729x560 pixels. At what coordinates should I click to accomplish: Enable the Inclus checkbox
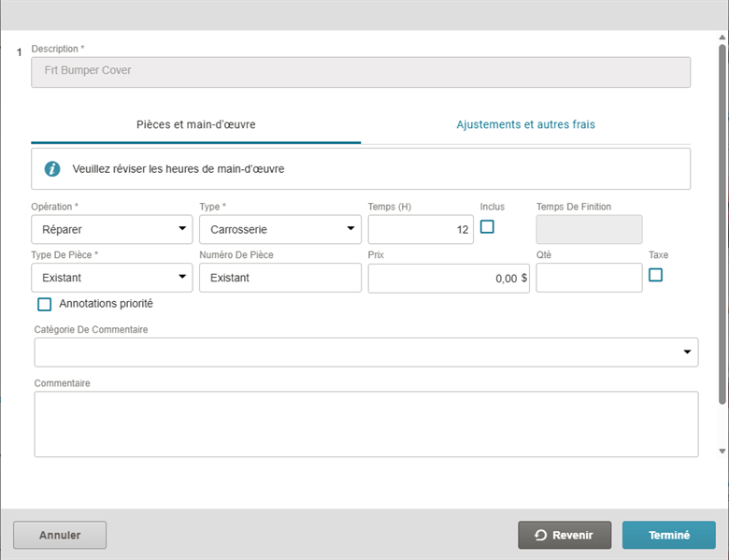[x=487, y=226]
